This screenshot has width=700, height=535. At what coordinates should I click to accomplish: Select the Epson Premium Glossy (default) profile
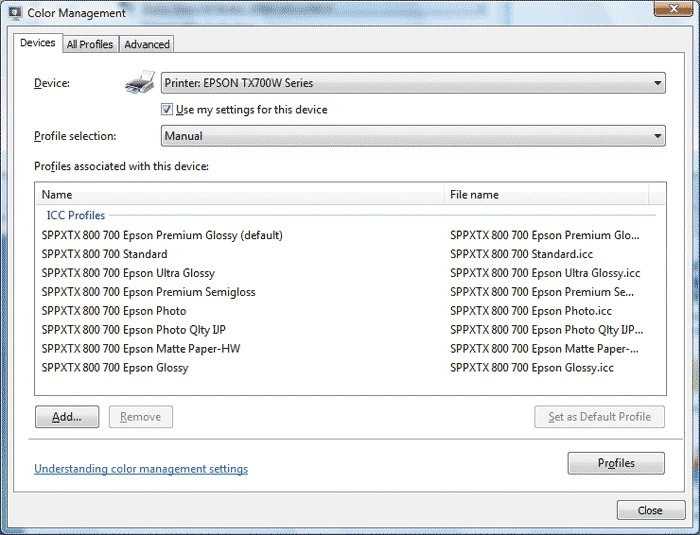pyautogui.click(x=162, y=236)
